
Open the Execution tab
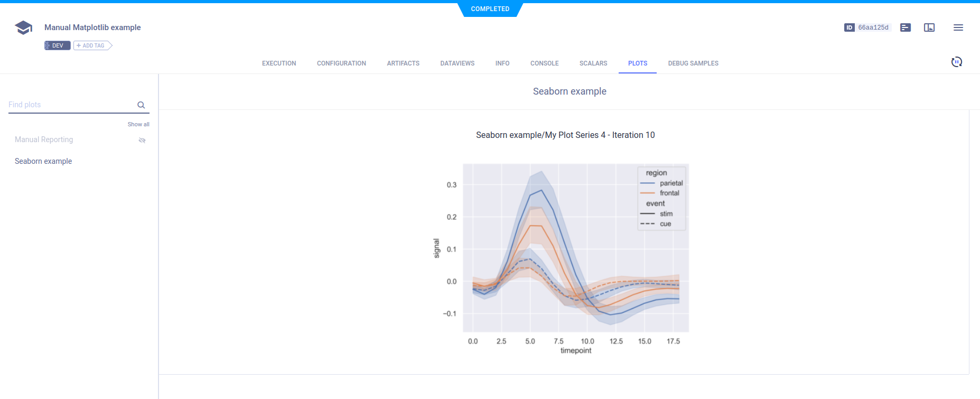pos(279,63)
